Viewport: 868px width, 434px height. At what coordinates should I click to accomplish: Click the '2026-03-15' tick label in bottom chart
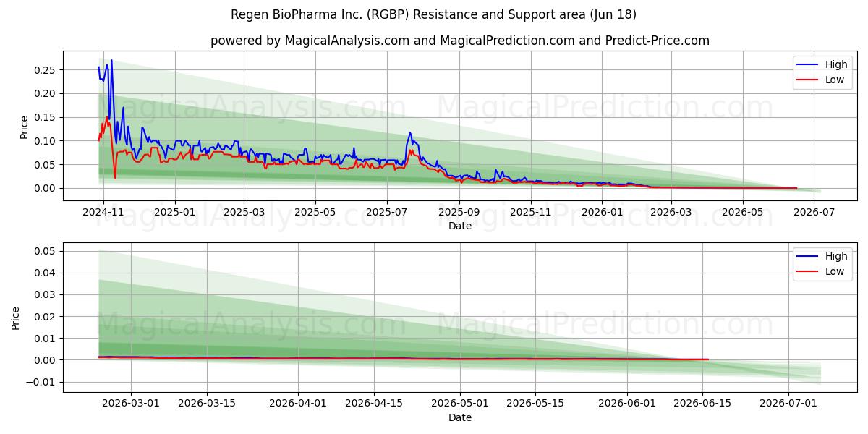point(207,404)
